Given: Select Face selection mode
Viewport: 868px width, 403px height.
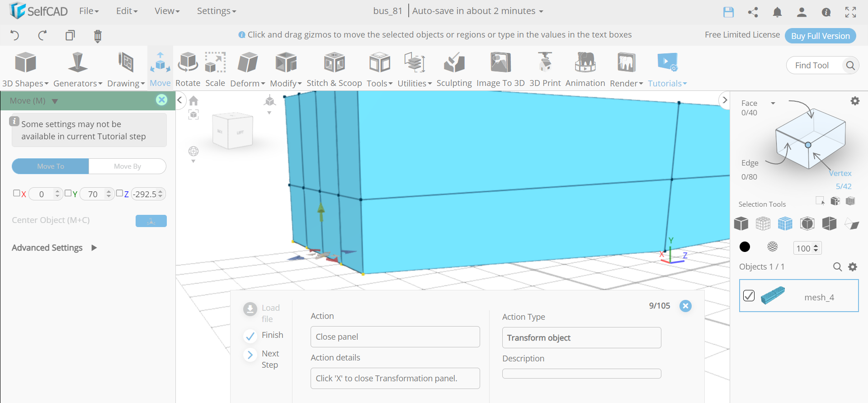Looking at the screenshot, I should tap(749, 103).
